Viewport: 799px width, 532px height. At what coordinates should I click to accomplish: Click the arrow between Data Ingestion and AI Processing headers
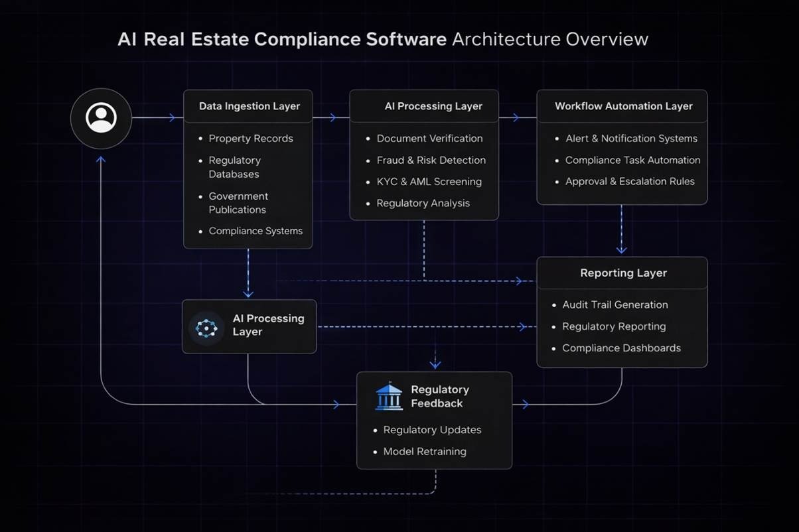[x=333, y=118]
